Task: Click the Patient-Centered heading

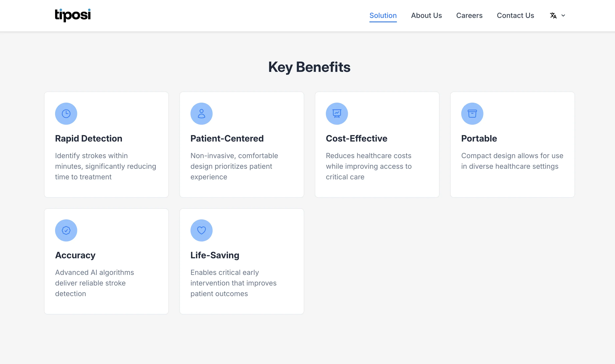Action: coord(227,138)
